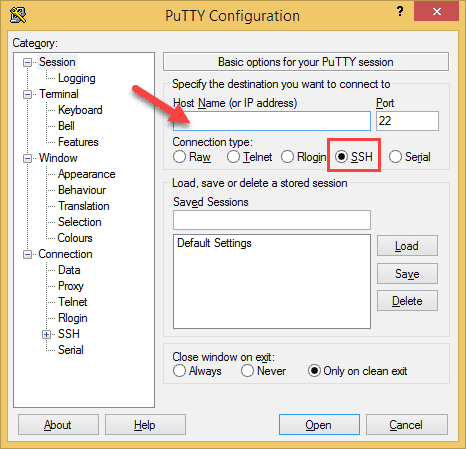Open the Rlogin category in tree
Screen dimensions: 466x449
tap(73, 318)
